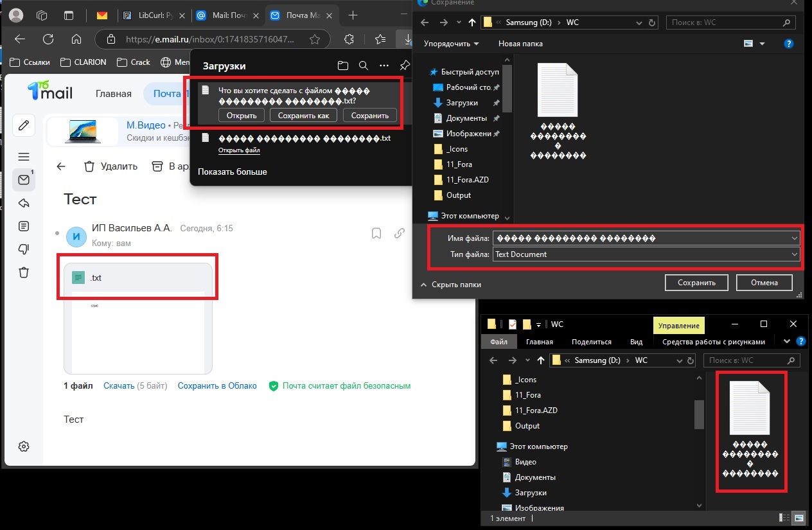Expand the Имя файла combo box dropdown
812x530 pixels.
click(x=795, y=238)
